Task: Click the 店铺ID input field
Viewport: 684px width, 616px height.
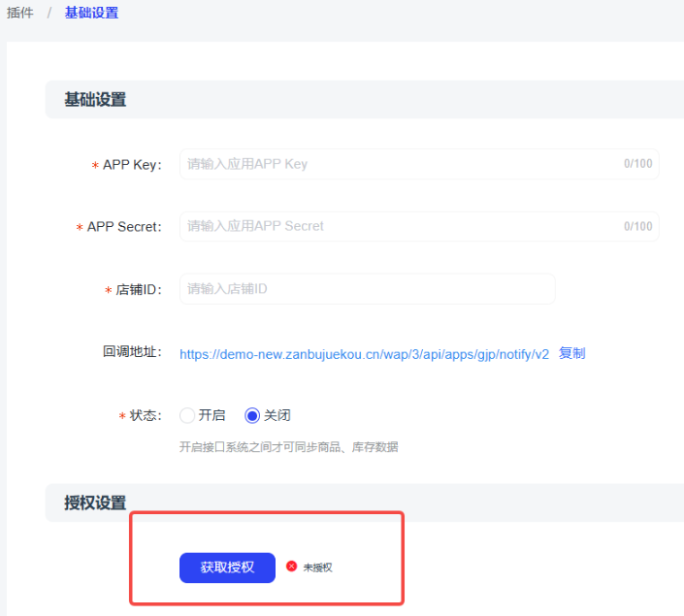Action: coord(367,289)
